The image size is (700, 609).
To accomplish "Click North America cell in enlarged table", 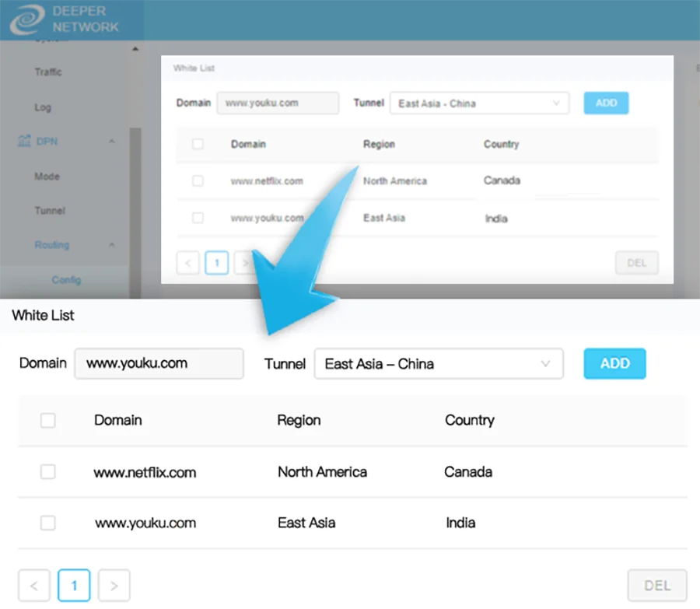I will coord(322,472).
